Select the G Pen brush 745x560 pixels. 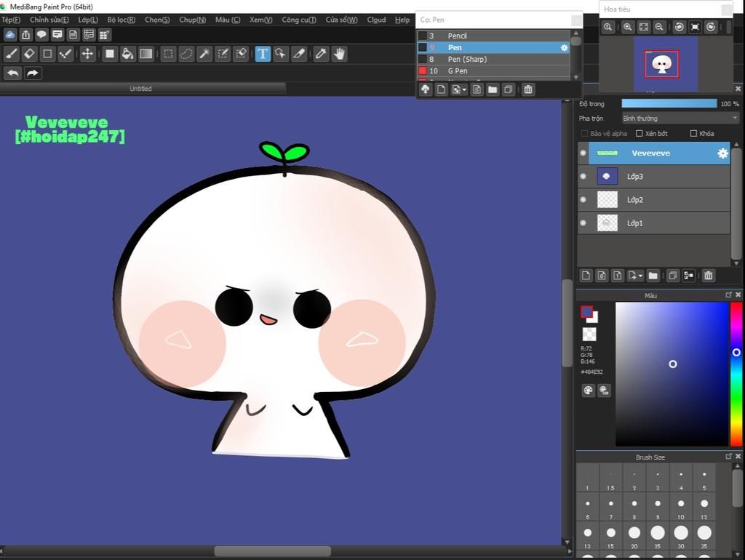click(x=493, y=71)
